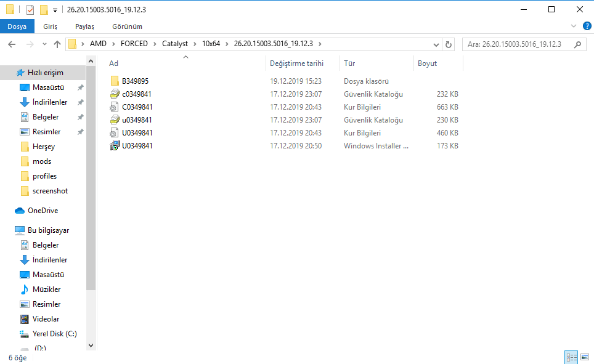Click the navigation pane scrollbar thumb
The width and height of the screenshot is (594, 364).
click(x=91, y=178)
